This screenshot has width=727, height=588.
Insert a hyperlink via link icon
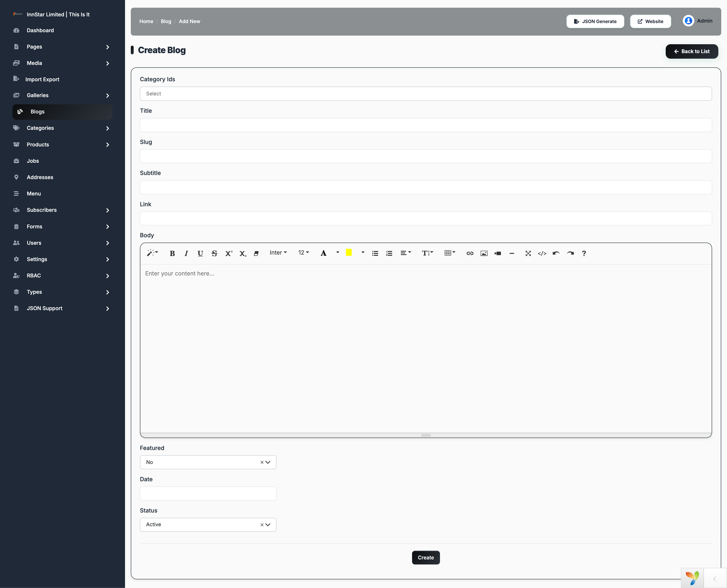point(470,253)
